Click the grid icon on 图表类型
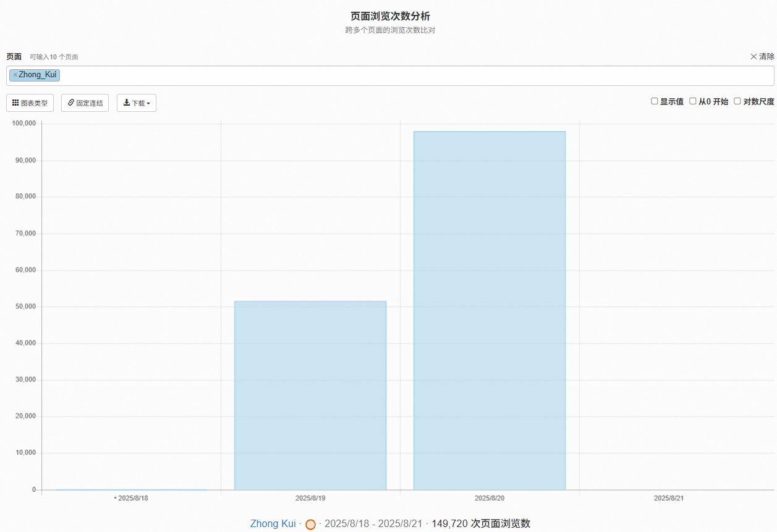The height and width of the screenshot is (532, 777). (x=15, y=103)
